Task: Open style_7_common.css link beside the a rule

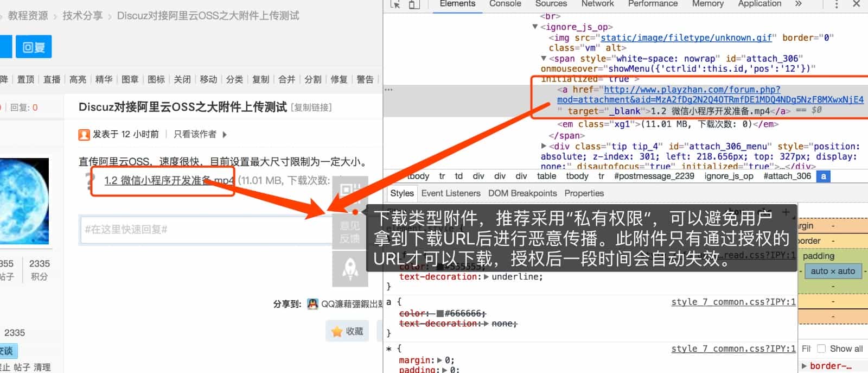Action: pyautogui.click(x=733, y=302)
